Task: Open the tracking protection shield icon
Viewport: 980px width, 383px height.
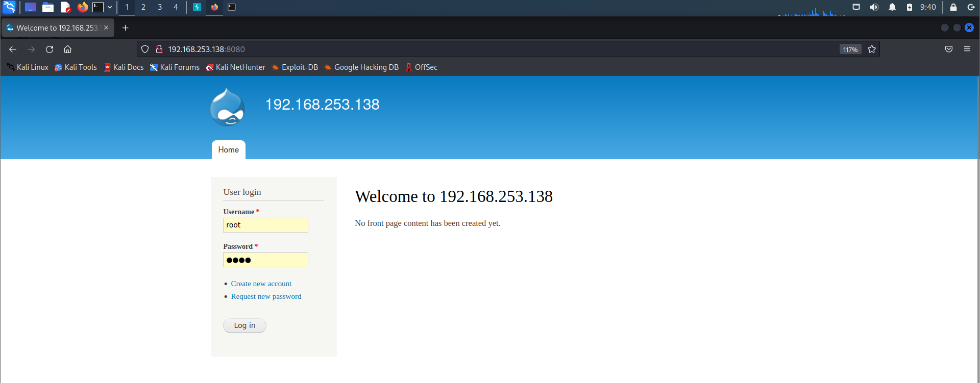Action: tap(145, 49)
